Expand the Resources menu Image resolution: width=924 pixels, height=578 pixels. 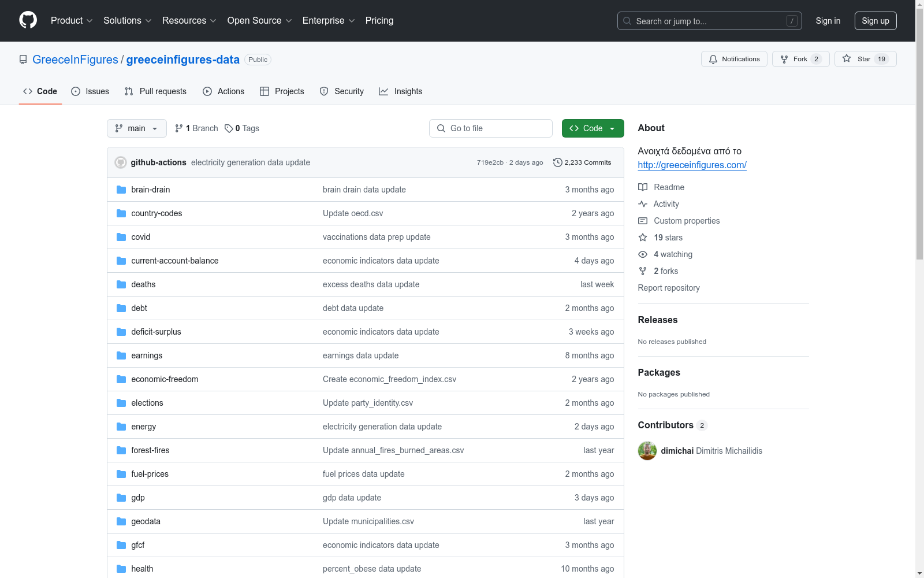[189, 20]
